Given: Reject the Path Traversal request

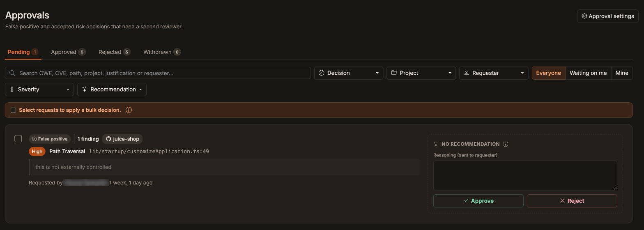Looking at the screenshot, I should tap(572, 201).
